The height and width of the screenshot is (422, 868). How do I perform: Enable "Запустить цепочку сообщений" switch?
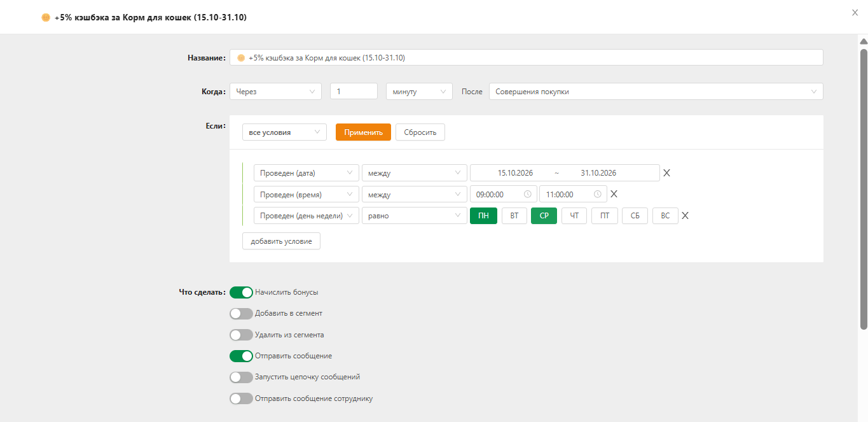click(x=241, y=377)
